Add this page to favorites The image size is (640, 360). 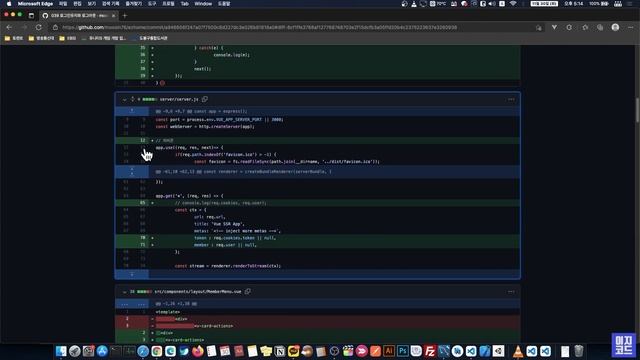tap(539, 27)
